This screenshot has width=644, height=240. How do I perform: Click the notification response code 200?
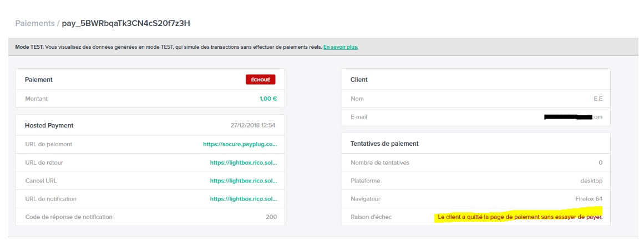click(271, 217)
